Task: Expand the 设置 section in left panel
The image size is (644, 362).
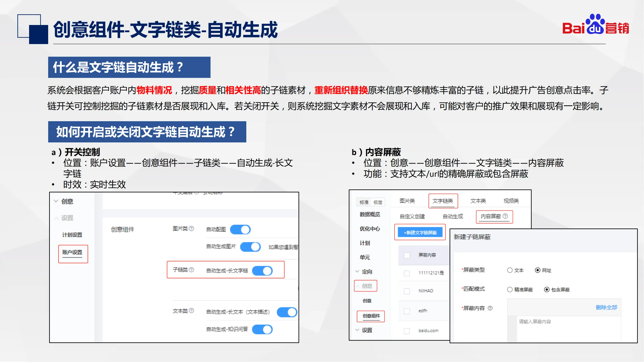Action: [56, 218]
